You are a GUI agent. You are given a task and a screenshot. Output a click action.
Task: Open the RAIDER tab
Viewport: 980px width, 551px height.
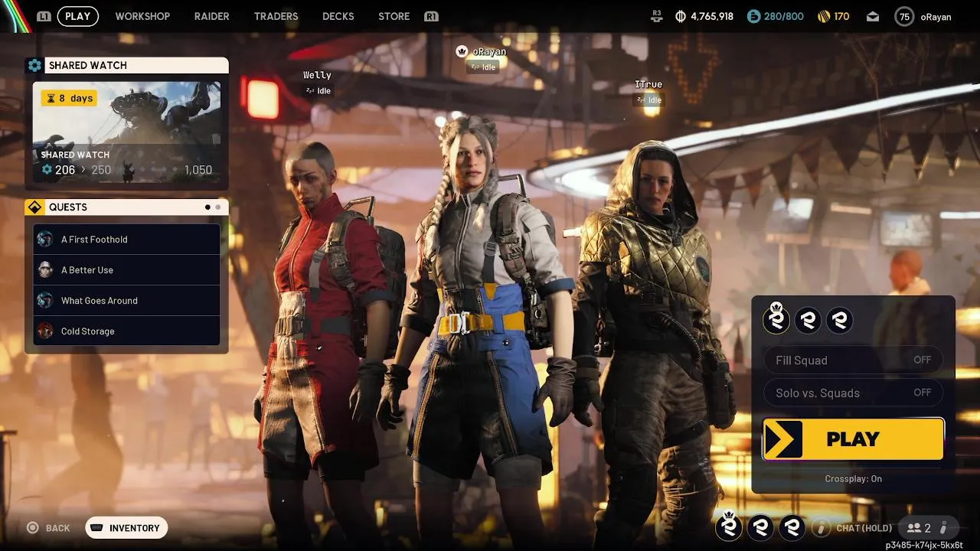(x=212, y=16)
